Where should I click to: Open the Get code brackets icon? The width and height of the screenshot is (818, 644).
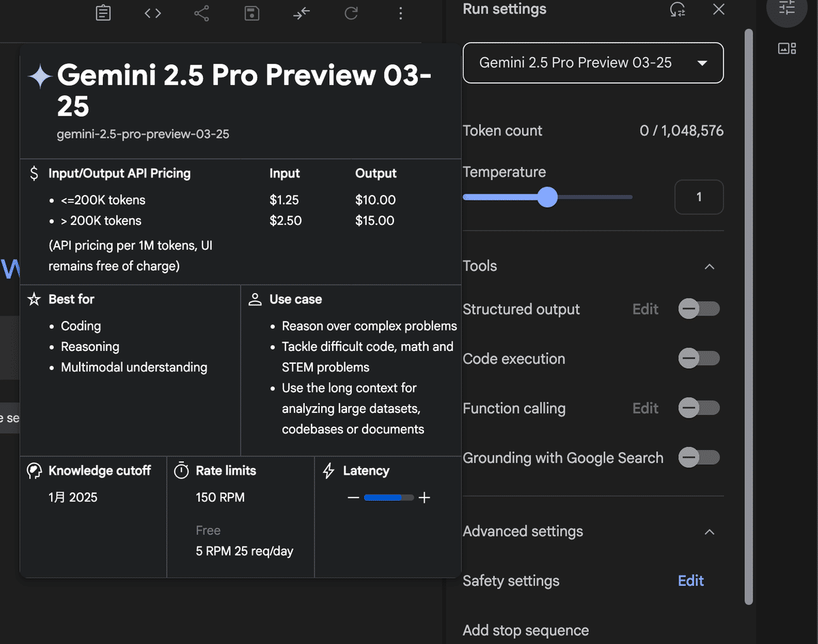click(153, 13)
